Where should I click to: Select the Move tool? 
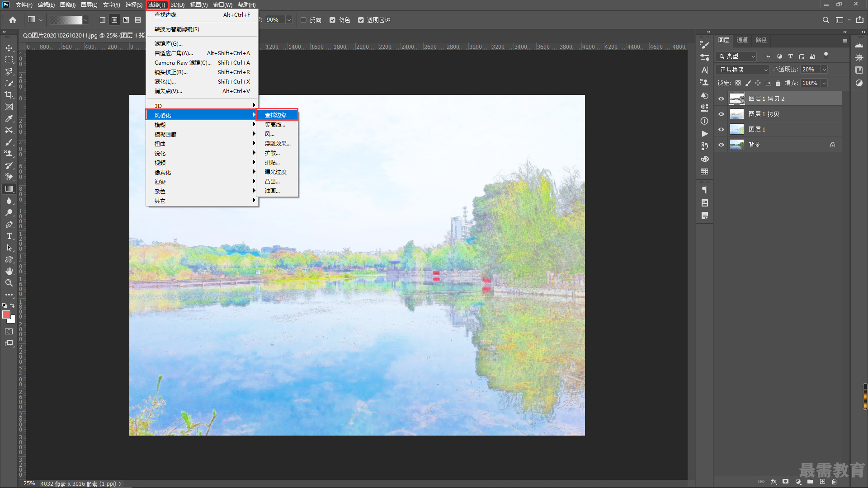[x=9, y=48]
